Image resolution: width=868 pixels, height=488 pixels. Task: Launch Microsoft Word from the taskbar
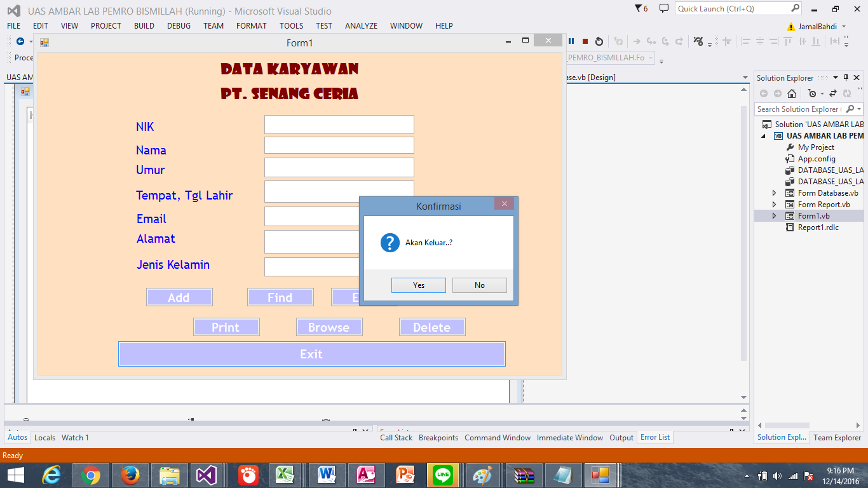(x=327, y=475)
